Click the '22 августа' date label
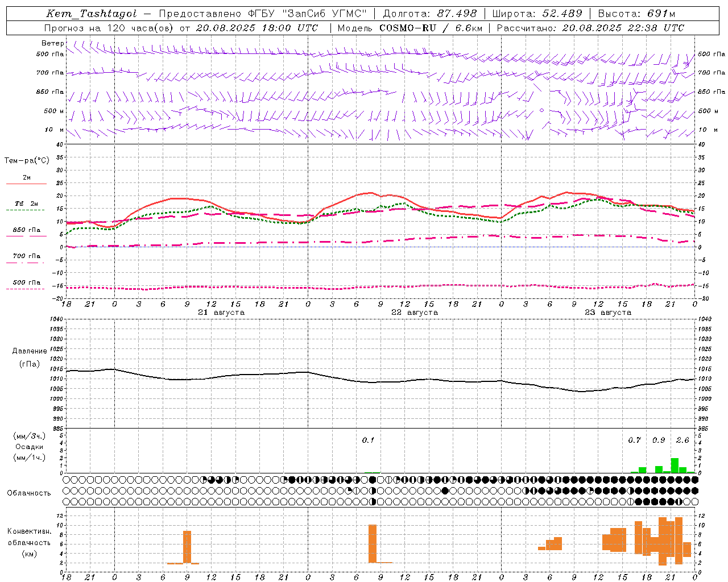The height and width of the screenshot is (582, 728). [415, 313]
